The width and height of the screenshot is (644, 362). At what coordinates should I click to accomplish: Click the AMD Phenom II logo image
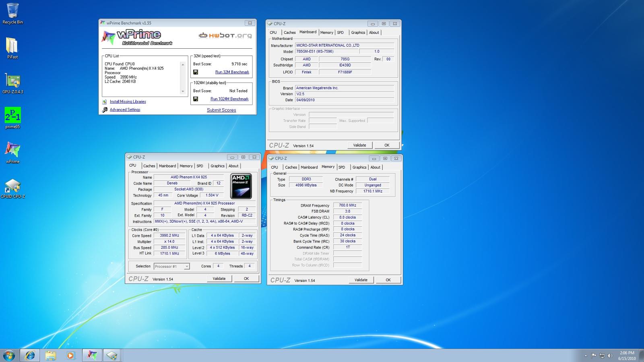tap(241, 186)
